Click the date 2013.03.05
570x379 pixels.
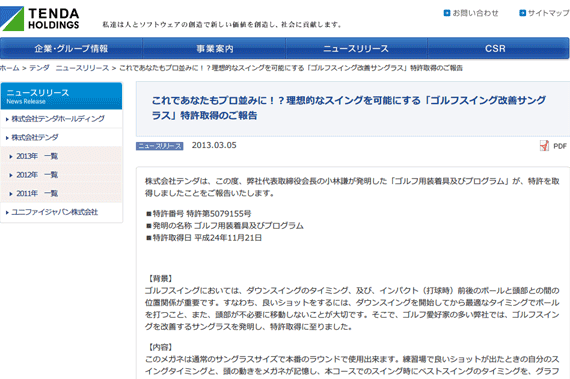(x=214, y=145)
